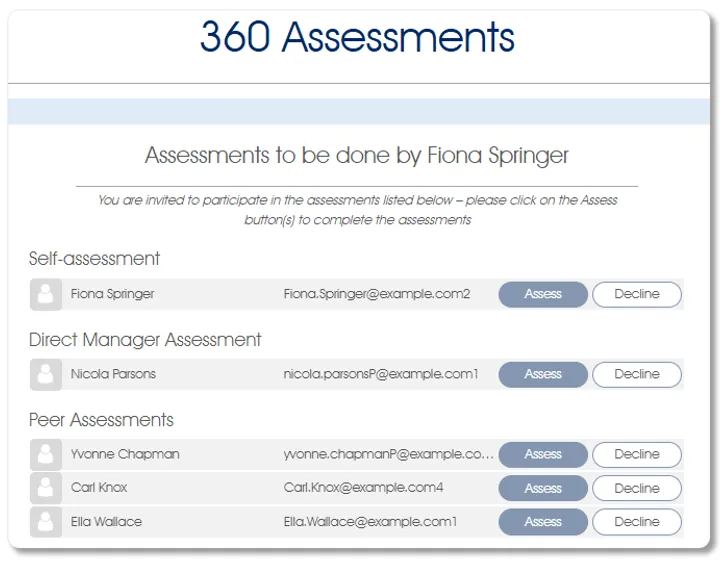Screen dimensions: 727x562
Task: Assess peer Ella Wallace
Action: coord(543,522)
